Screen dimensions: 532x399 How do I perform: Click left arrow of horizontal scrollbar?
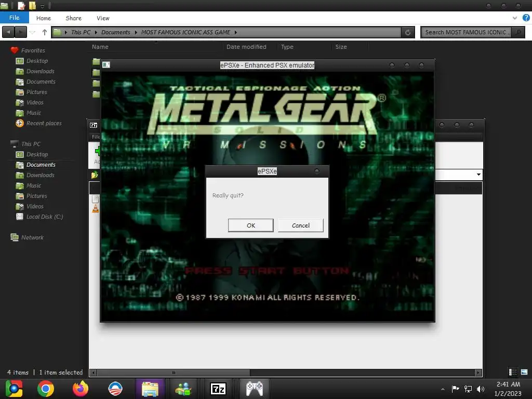(x=94, y=373)
